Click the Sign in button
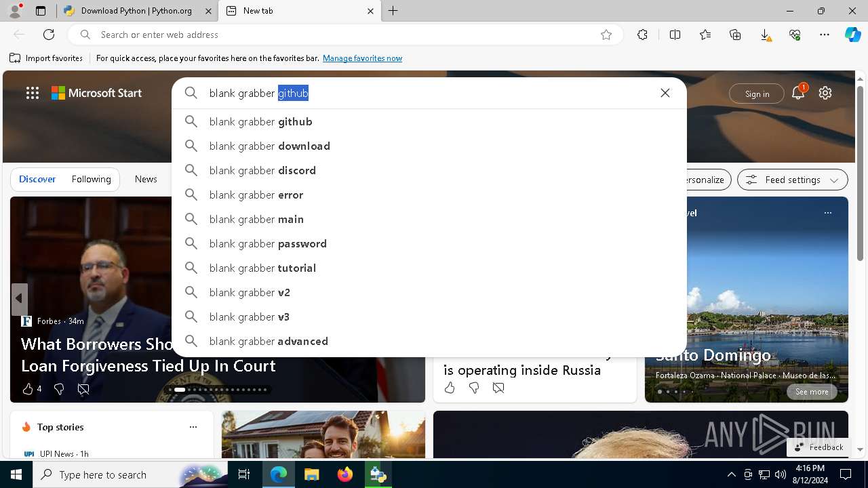 757,94
